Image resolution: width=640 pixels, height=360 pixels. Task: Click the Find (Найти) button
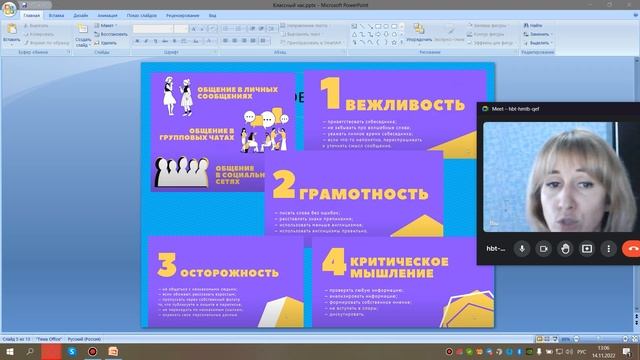click(533, 26)
